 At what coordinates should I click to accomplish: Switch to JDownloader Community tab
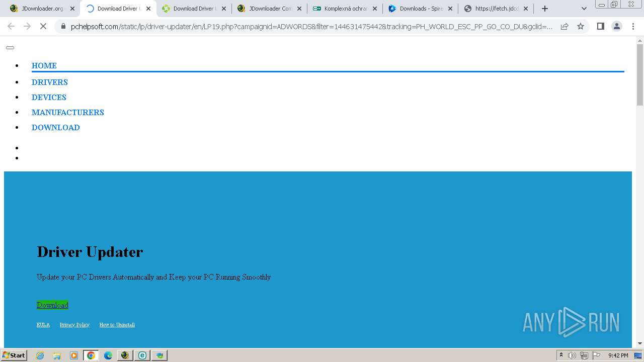(x=270, y=9)
